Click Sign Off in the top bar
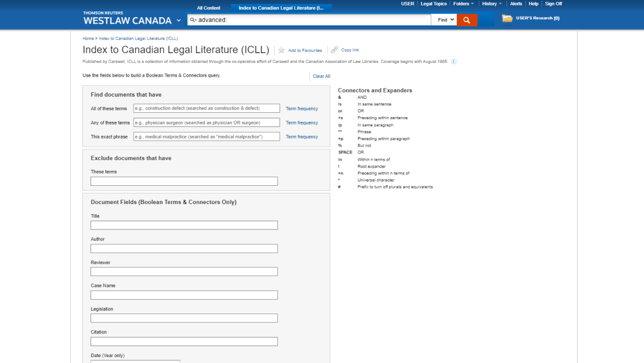This screenshot has height=363, width=644. click(x=553, y=4)
